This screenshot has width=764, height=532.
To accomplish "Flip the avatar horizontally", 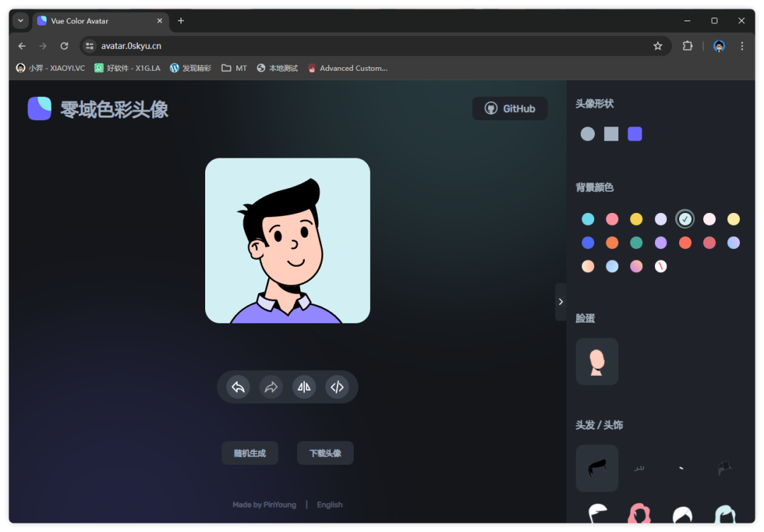I will point(304,387).
